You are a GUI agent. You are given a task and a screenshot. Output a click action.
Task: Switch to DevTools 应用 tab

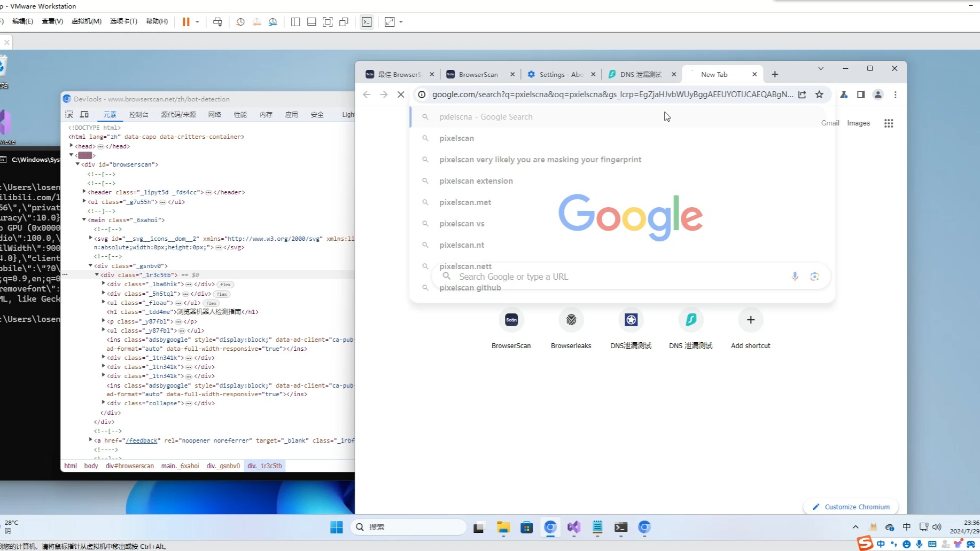[x=292, y=115]
